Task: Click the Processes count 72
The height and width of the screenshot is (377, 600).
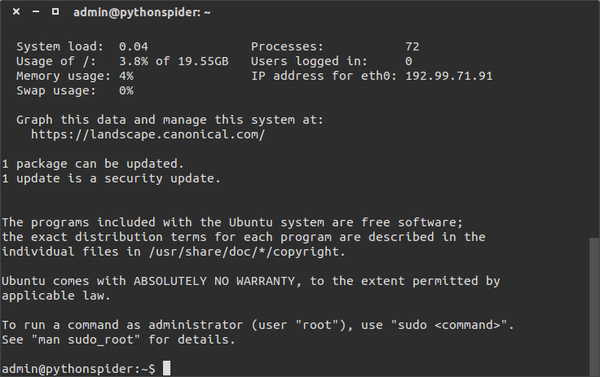Action: [x=412, y=47]
